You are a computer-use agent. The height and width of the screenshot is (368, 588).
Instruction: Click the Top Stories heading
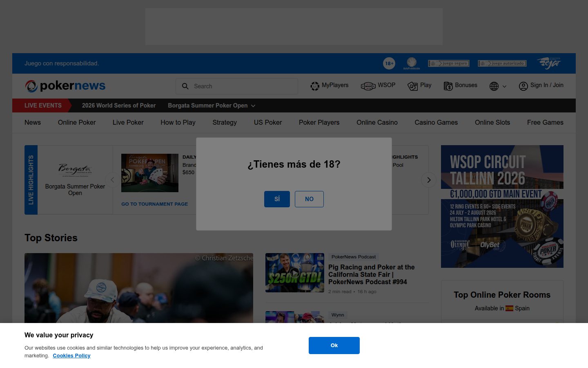pos(51,238)
